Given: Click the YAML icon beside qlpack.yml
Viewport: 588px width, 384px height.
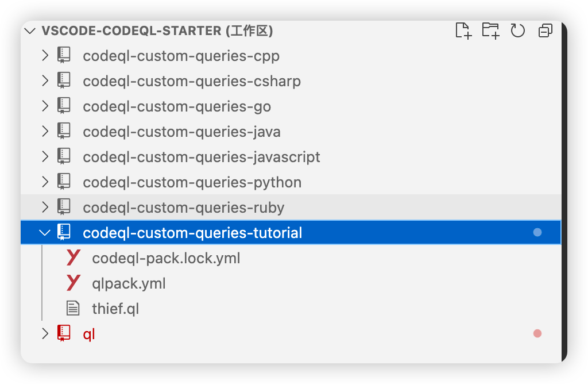Looking at the screenshot, I should click(x=73, y=283).
